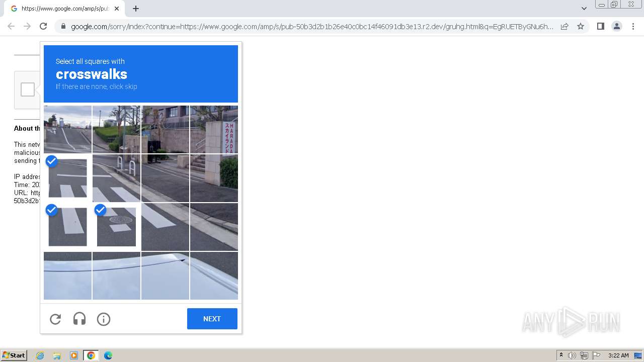Select tile with red Japanese sign
This screenshot has width=644, height=362.
(x=214, y=129)
